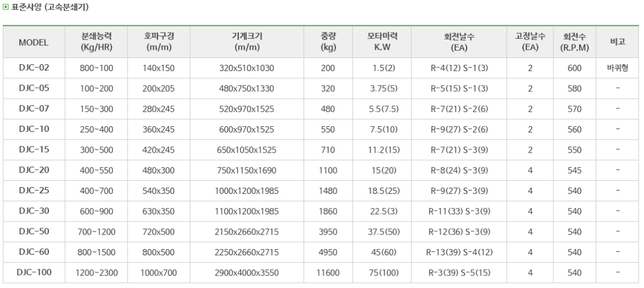The height and width of the screenshot is (288, 644).
Task: Click the DJC-25 model cell
Action: (34, 190)
